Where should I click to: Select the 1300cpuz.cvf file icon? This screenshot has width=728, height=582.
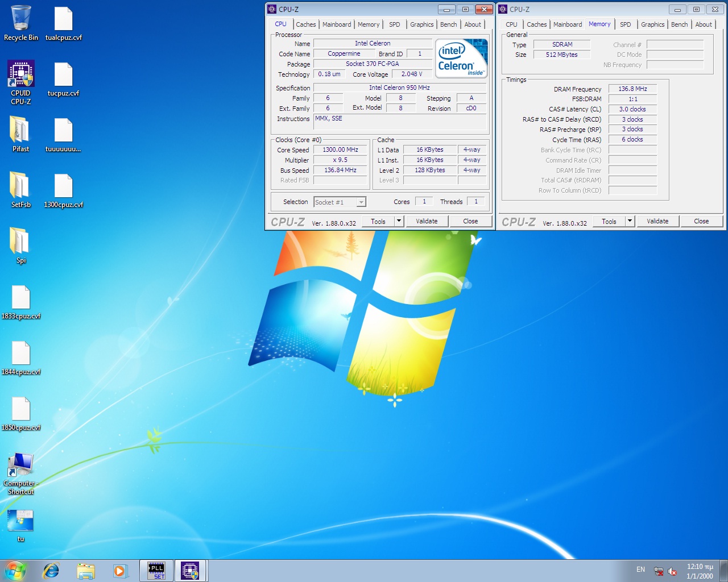(63, 190)
